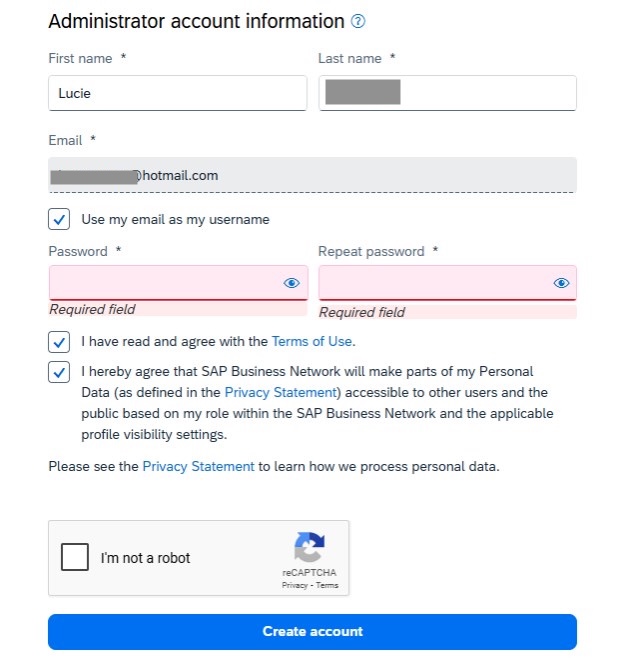Click into the Password field
630x670 pixels.
tap(165, 283)
